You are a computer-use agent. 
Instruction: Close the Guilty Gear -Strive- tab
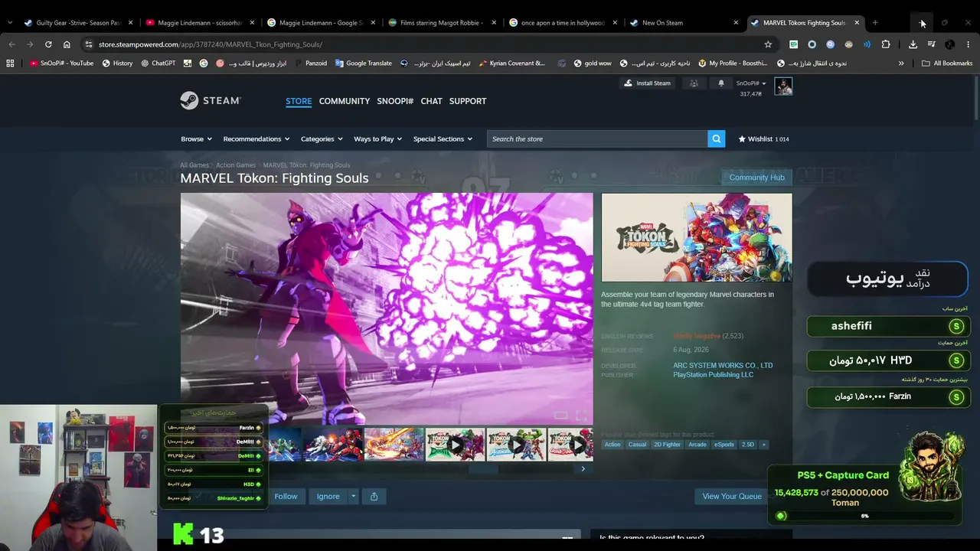(x=131, y=23)
